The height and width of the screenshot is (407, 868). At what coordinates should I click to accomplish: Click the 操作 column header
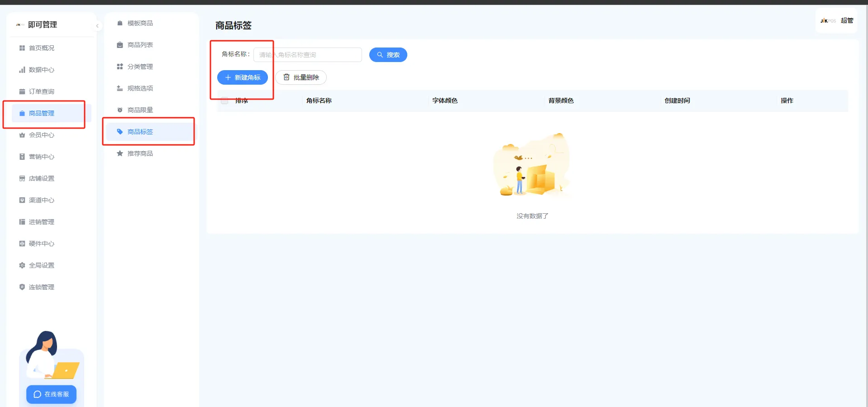tap(787, 101)
